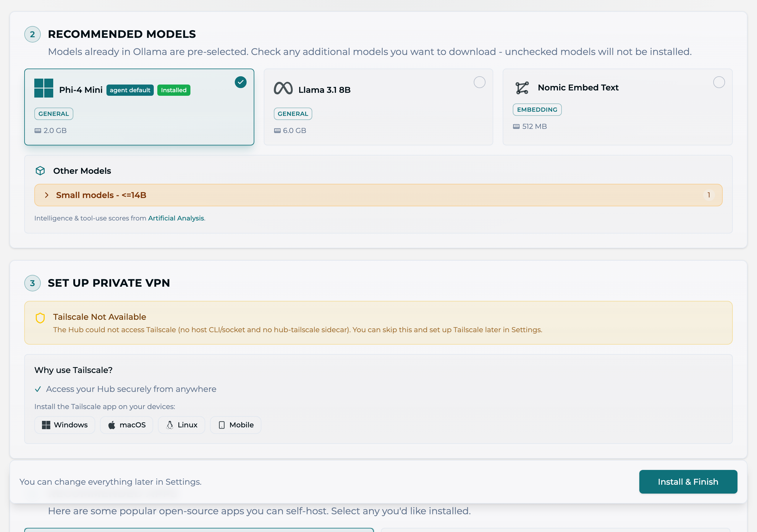The height and width of the screenshot is (532, 757).
Task: Click the Llama 3.1 8B model name
Action: click(x=324, y=90)
